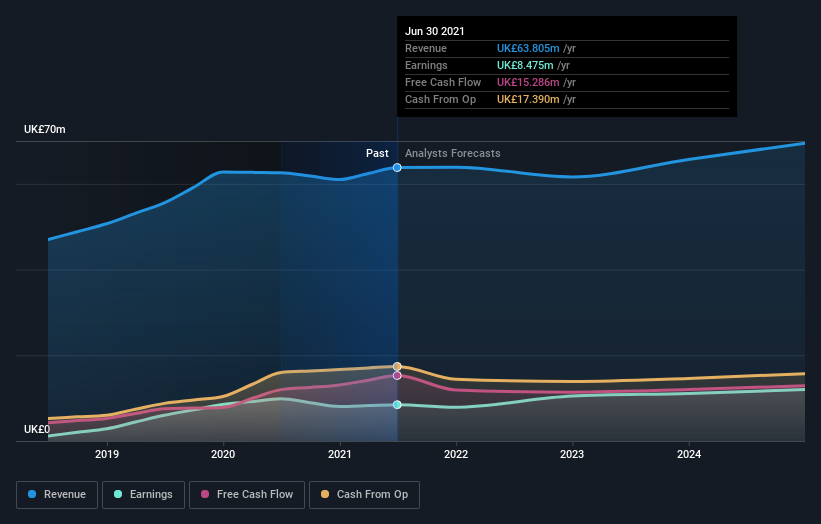821x524 pixels.
Task: Click the Analysts Forecasts label
Action: pos(452,153)
